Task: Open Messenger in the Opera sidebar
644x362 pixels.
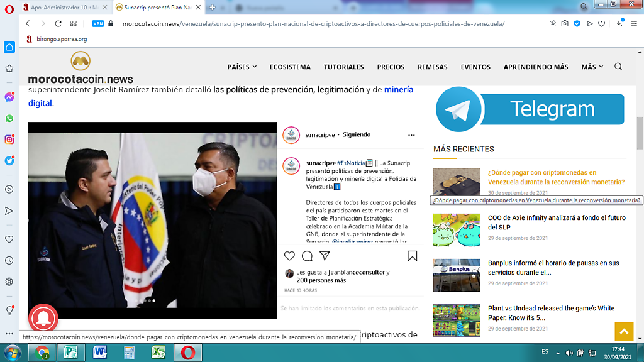Action: [9, 97]
